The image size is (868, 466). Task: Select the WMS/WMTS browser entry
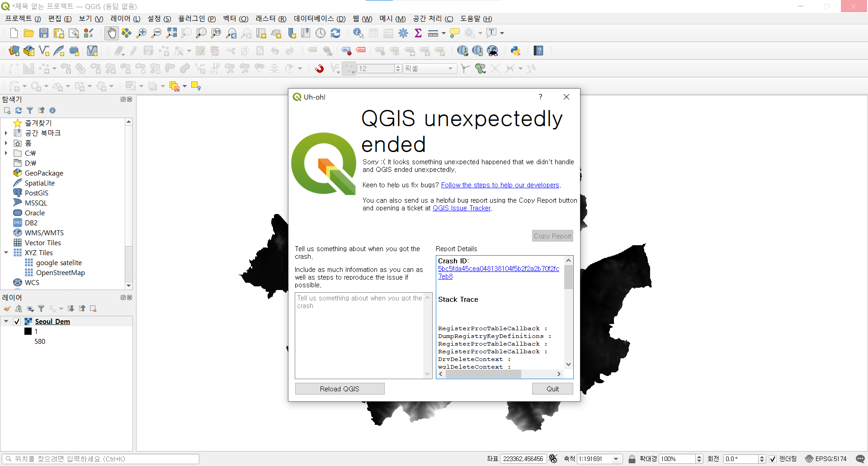pos(44,233)
